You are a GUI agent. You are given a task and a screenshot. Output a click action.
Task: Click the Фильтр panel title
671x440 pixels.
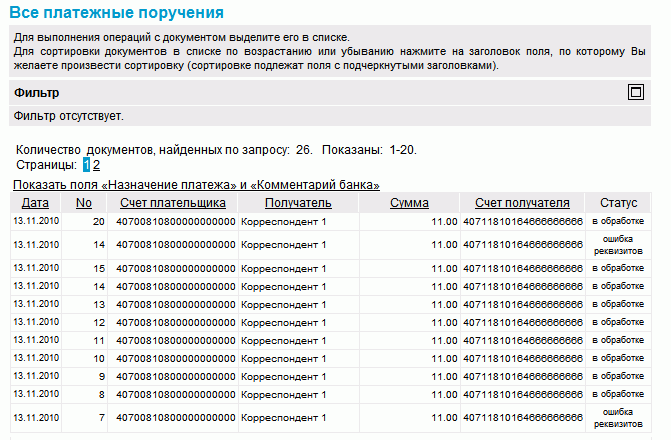pyautogui.click(x=36, y=93)
